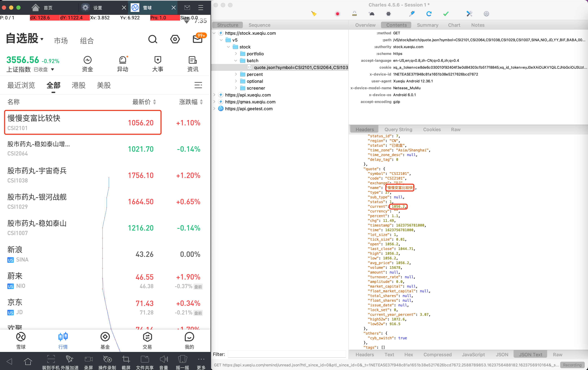The height and width of the screenshot is (370, 588).
Task: Focus the Filter input field
Action: [x=287, y=354]
